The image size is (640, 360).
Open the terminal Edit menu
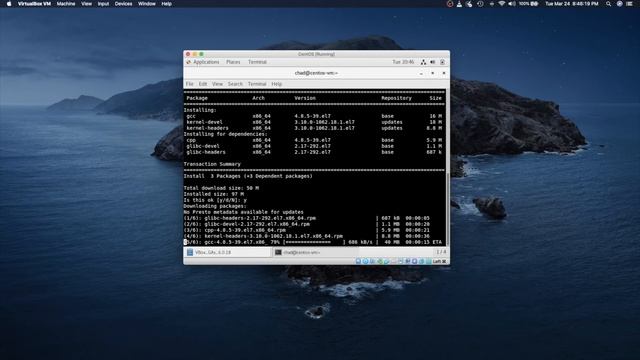point(203,84)
